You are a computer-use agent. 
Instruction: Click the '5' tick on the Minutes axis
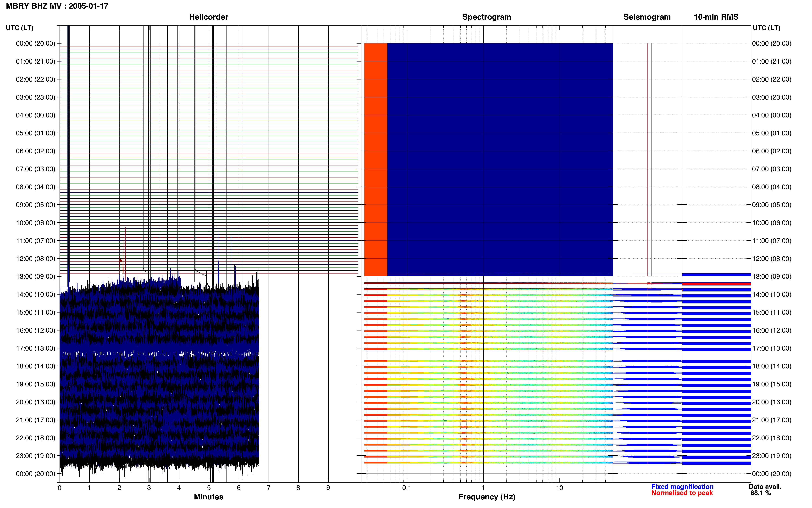[x=209, y=488]
